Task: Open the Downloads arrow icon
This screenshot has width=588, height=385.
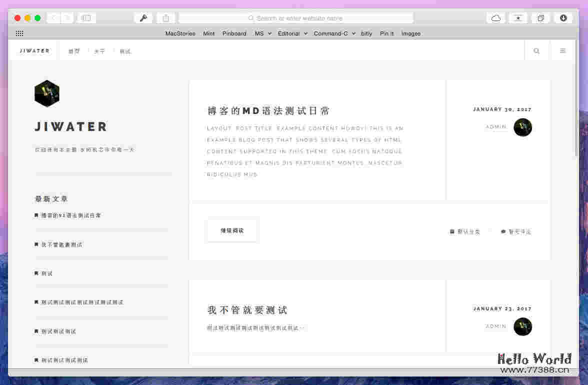Action: (563, 18)
